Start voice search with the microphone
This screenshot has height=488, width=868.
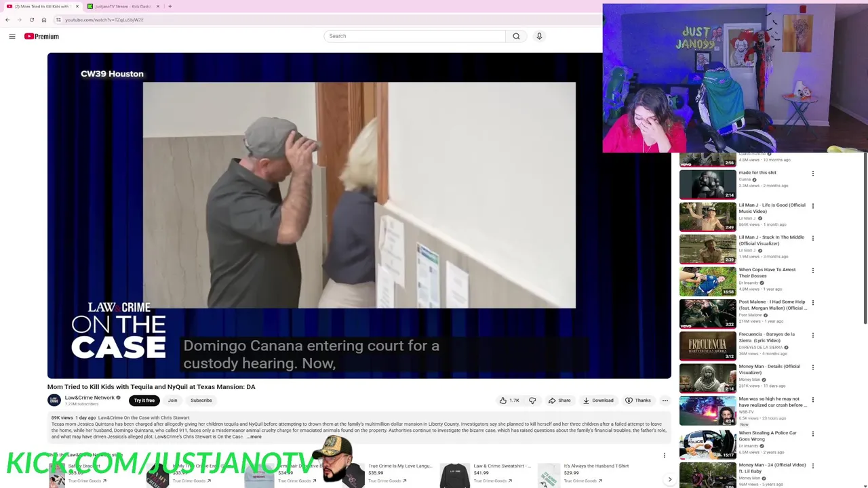[x=539, y=36]
